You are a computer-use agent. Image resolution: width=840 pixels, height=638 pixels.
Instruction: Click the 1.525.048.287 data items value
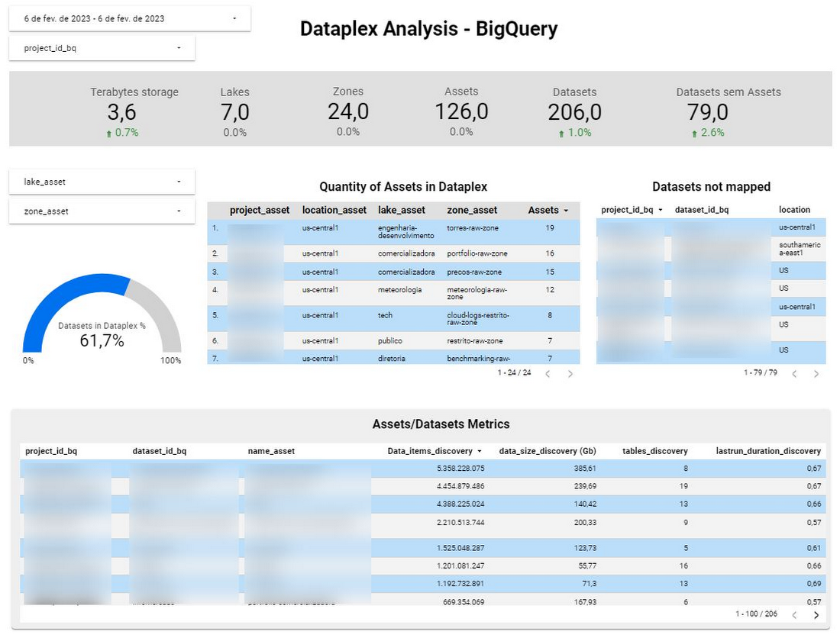point(460,548)
